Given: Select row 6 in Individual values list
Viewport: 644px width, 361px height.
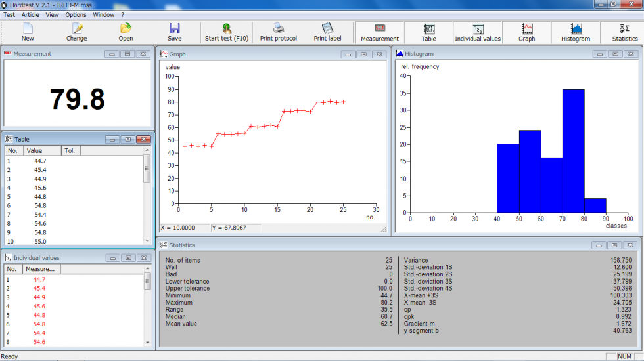Looking at the screenshot, I should pyautogui.click(x=39, y=324).
